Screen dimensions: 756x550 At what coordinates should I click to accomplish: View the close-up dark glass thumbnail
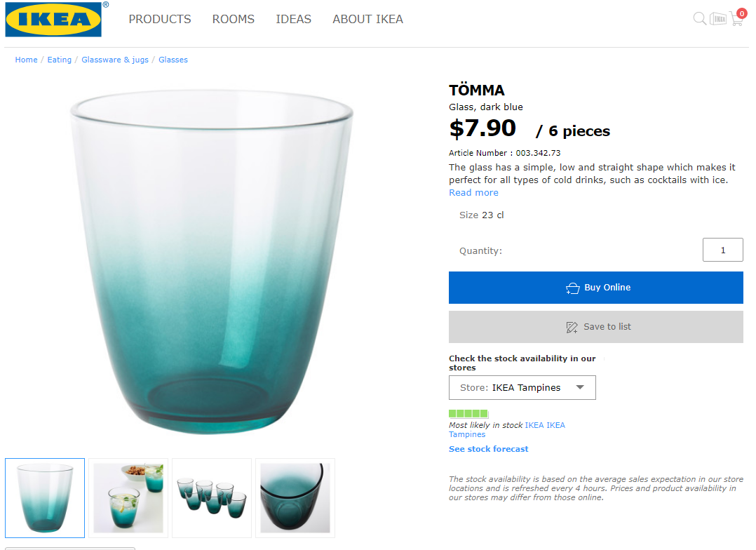[x=295, y=497]
